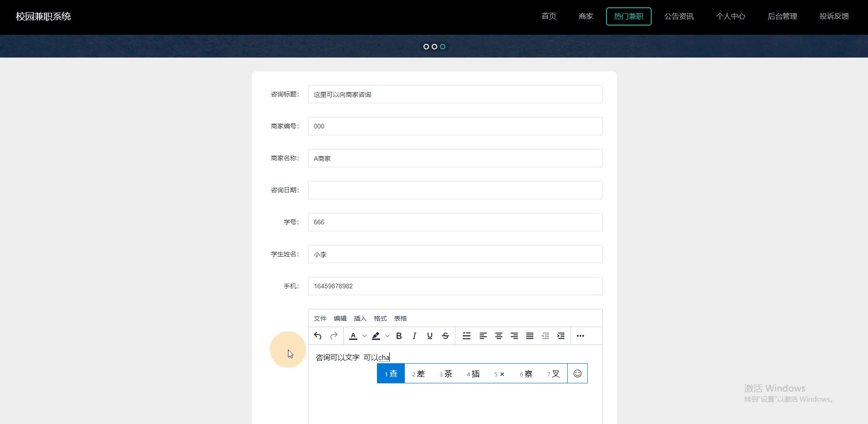868x424 pixels.
Task: Choose IME candidate 2 差
Action: point(418,374)
